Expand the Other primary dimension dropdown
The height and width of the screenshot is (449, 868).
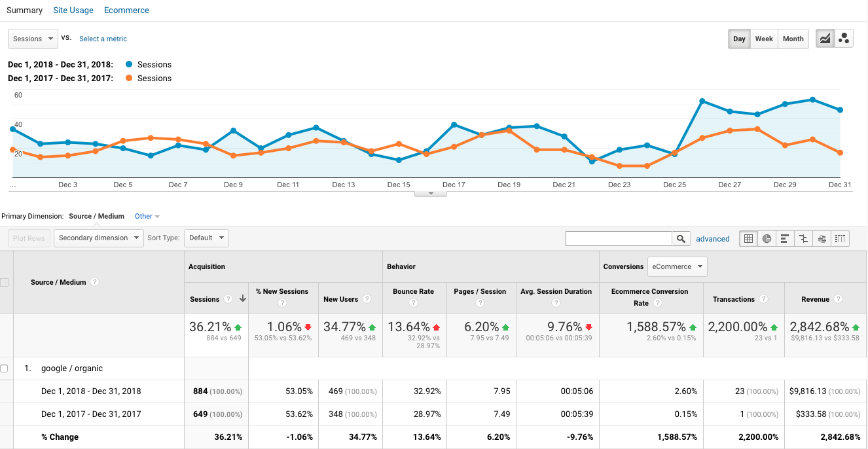click(x=147, y=216)
